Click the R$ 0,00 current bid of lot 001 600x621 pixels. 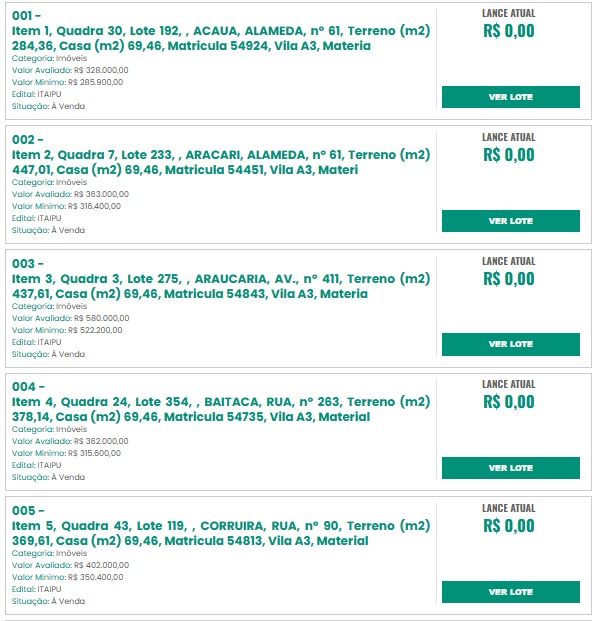coord(508,31)
